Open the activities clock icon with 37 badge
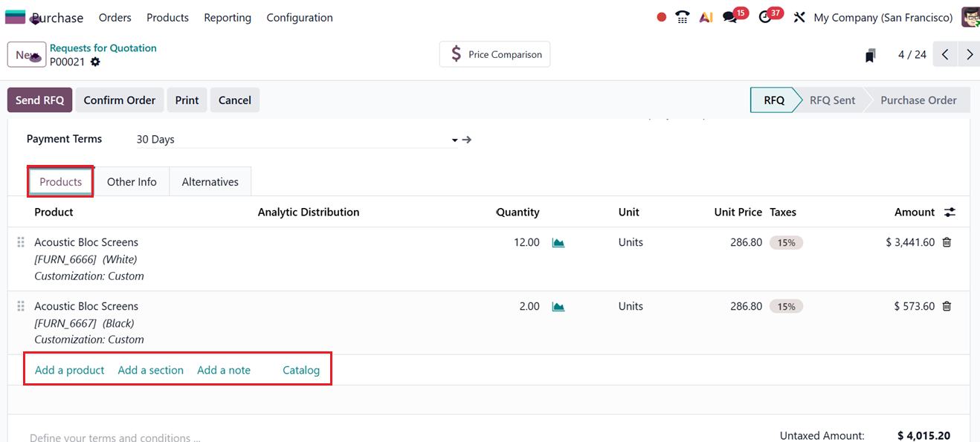Screen dimensions: 980x442 coord(765,17)
